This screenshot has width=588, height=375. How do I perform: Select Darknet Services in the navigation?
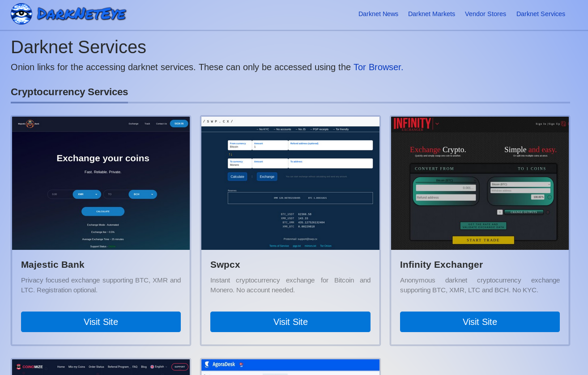[x=541, y=14]
